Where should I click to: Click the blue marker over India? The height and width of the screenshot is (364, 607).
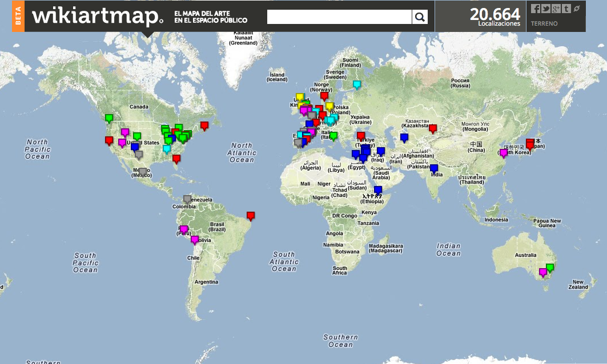coord(433,168)
